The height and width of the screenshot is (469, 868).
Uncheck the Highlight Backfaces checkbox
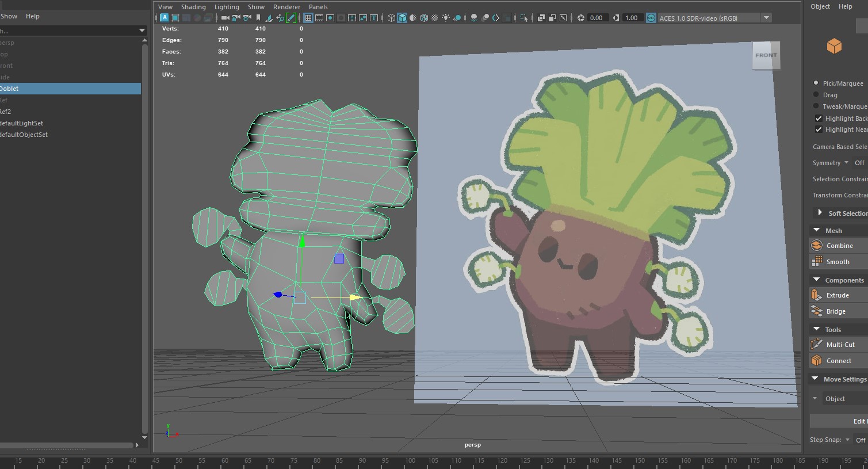click(x=819, y=118)
